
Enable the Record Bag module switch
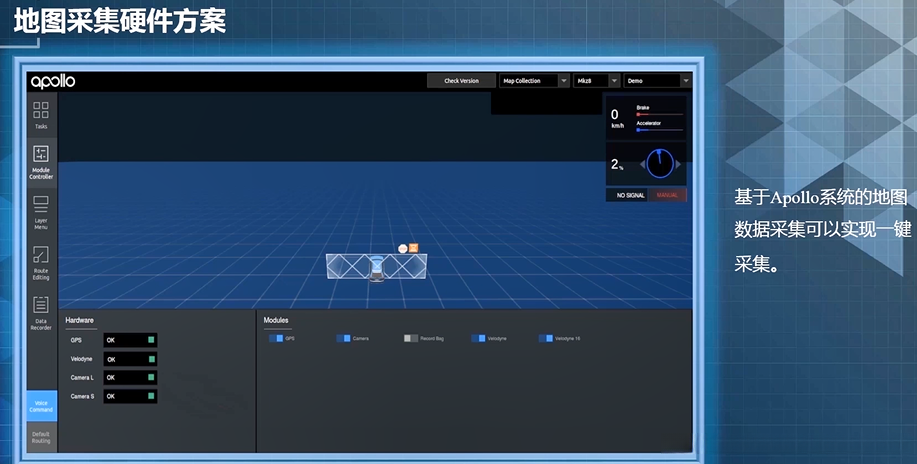tap(411, 339)
